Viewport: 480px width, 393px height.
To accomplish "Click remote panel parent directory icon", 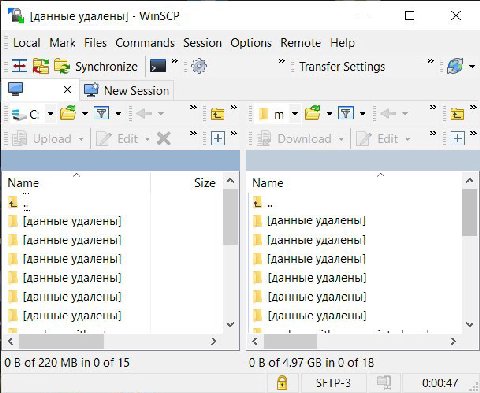I will coord(457,114).
